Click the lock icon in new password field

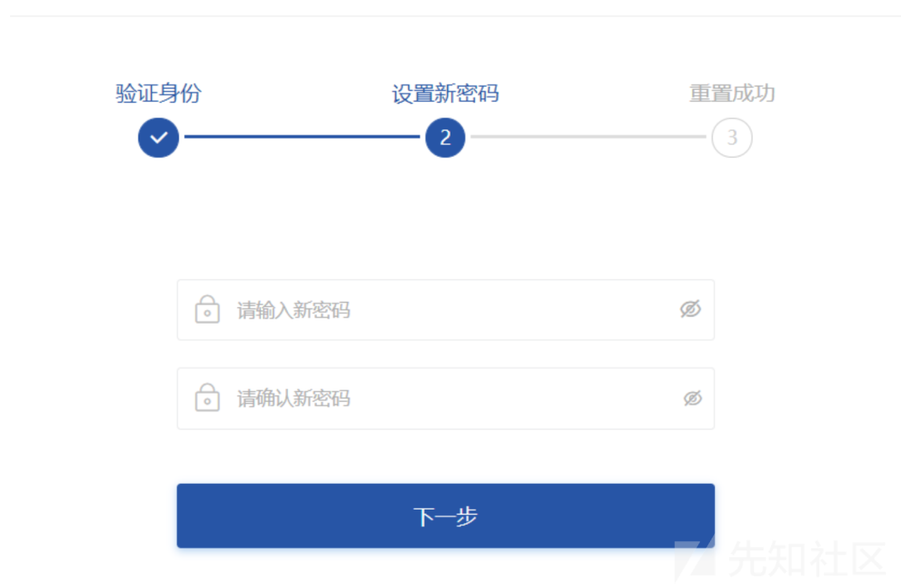coord(208,309)
